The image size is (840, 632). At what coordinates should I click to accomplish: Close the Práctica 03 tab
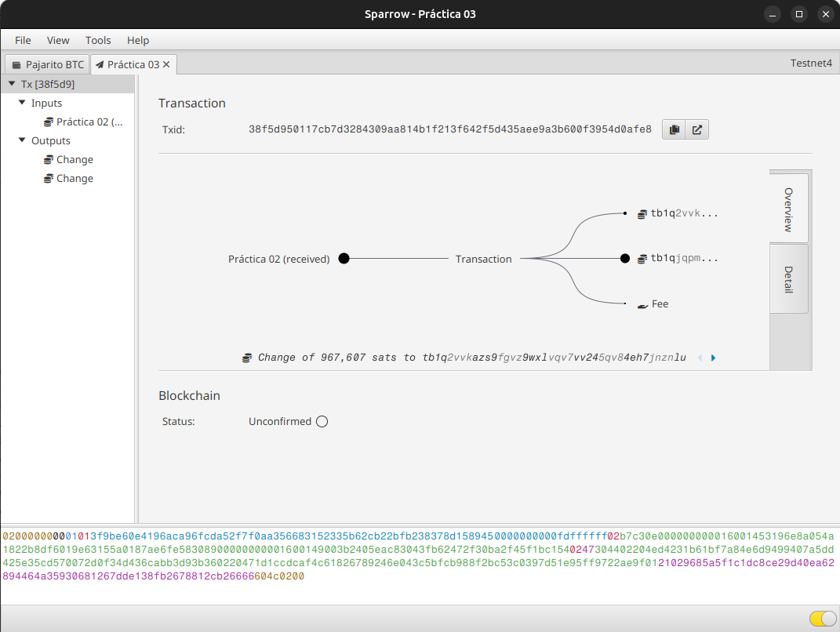(166, 64)
